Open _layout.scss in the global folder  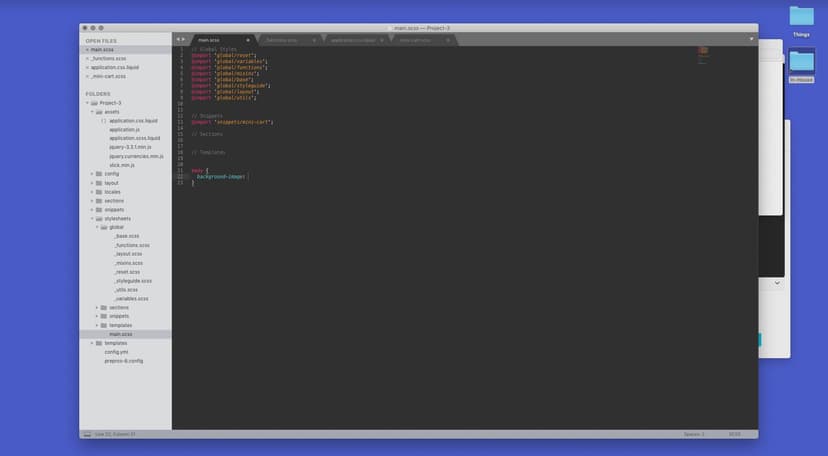coord(128,254)
